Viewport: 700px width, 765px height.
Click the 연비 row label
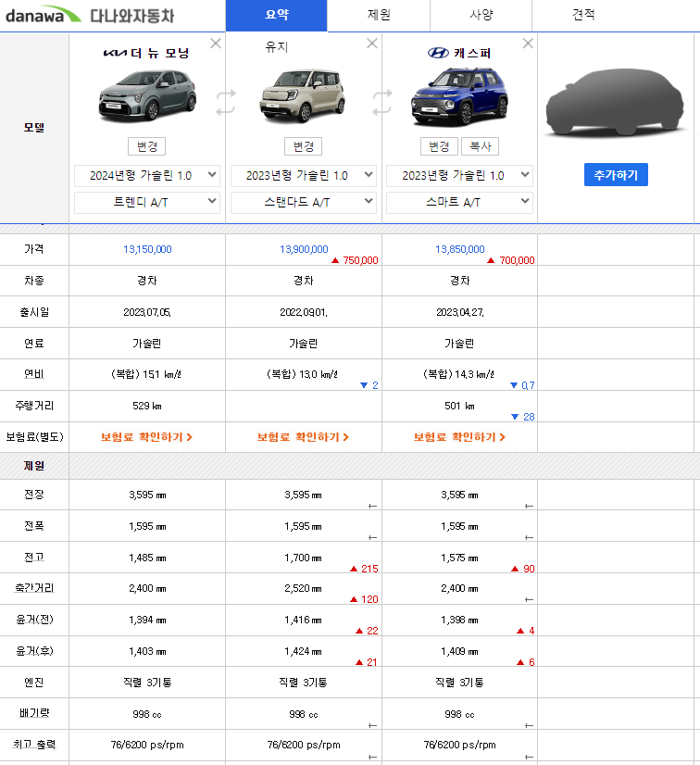point(34,374)
